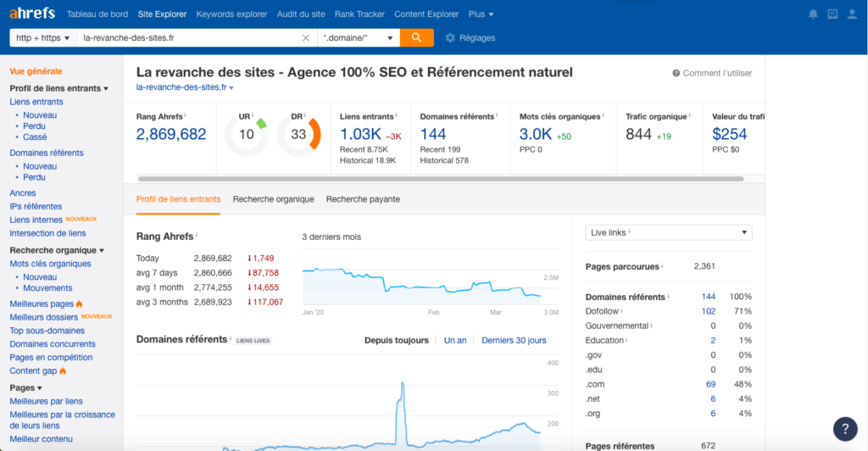Open the messages icon in header
The image size is (868, 451).
coord(832,14)
